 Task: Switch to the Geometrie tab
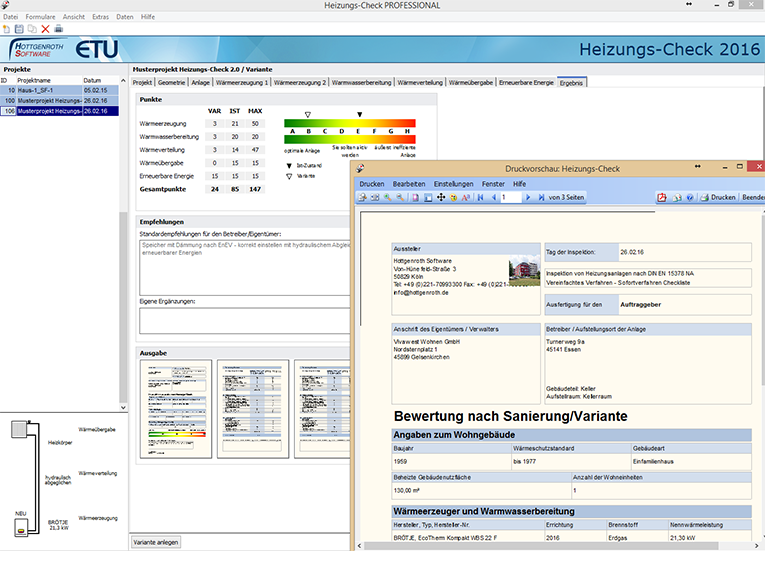coord(171,82)
